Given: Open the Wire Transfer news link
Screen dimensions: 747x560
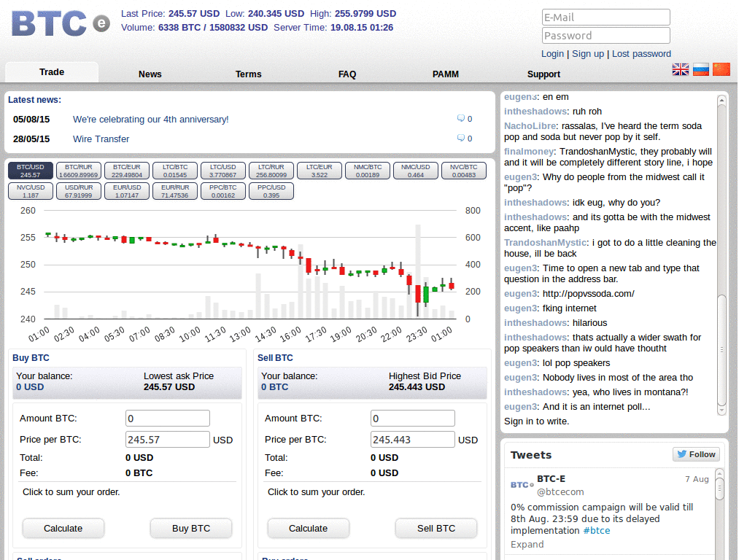Looking at the screenshot, I should tap(101, 139).
